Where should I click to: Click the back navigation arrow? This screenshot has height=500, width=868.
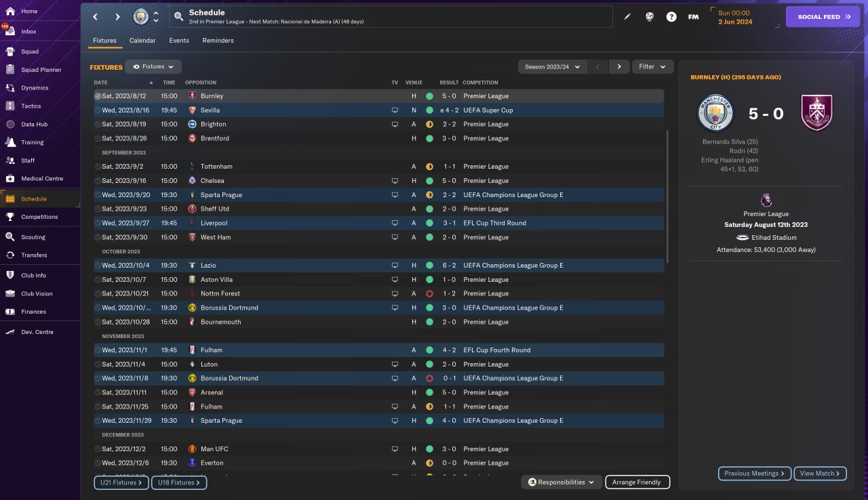tap(96, 17)
